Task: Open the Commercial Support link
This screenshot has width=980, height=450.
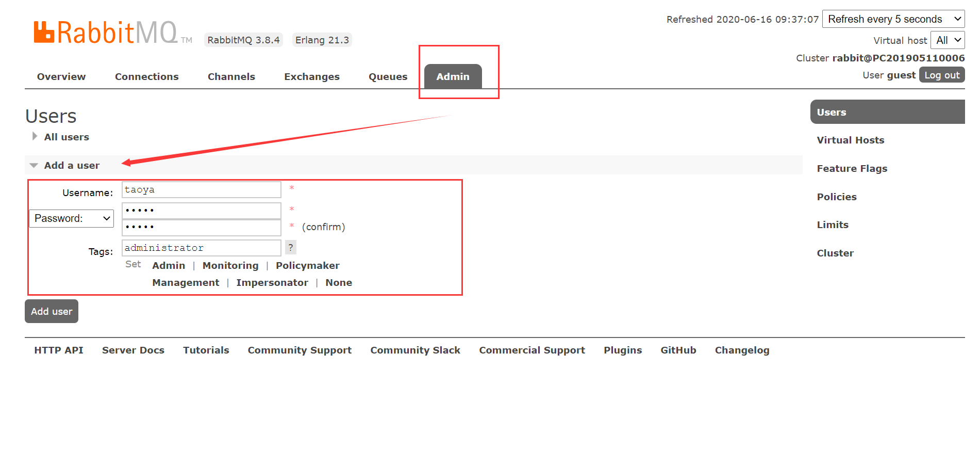Action: tap(532, 350)
